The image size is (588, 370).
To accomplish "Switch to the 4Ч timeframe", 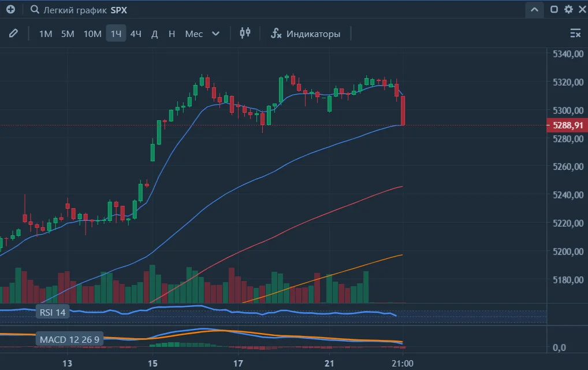I will point(136,34).
